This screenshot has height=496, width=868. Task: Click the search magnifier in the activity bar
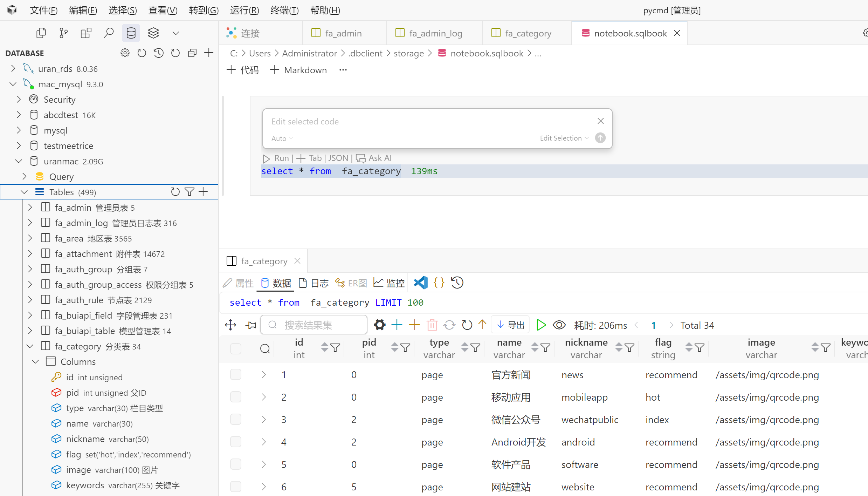coord(109,33)
